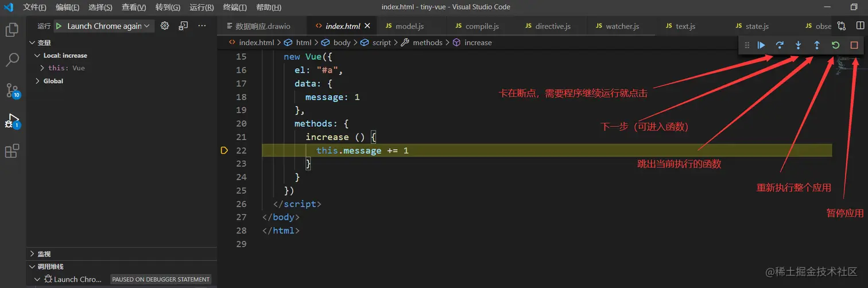Open the Extensions view
This screenshot has width=868, height=288.
click(x=12, y=151)
